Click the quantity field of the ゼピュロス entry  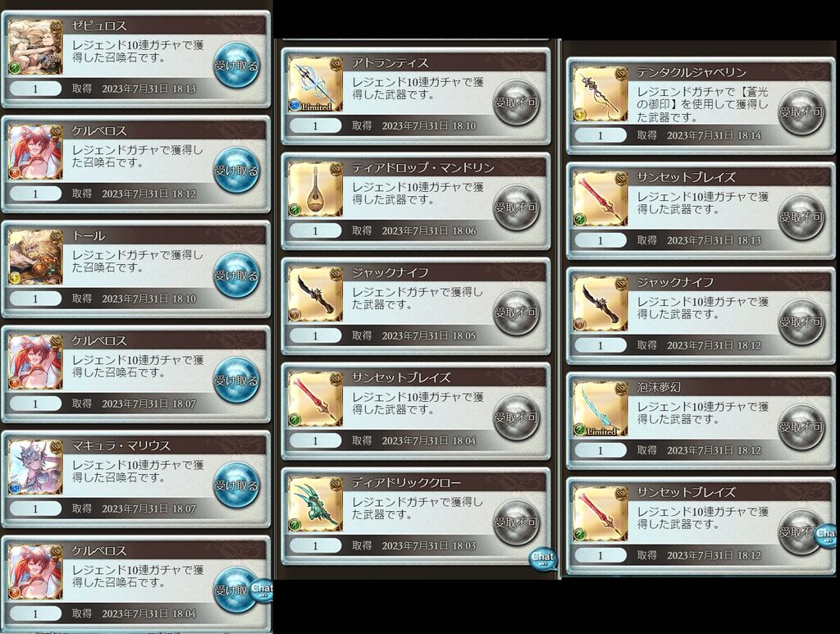(35, 89)
